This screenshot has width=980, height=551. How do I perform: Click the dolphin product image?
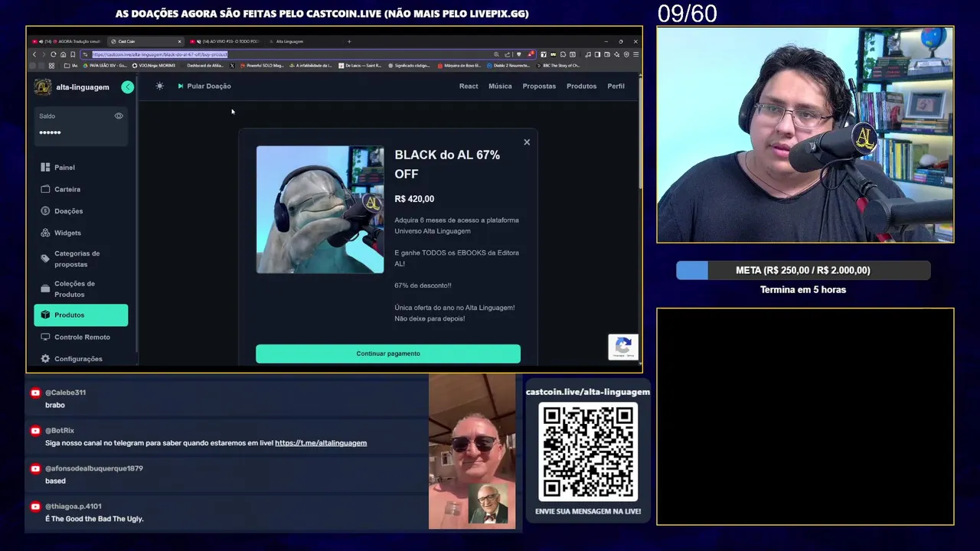click(x=320, y=210)
